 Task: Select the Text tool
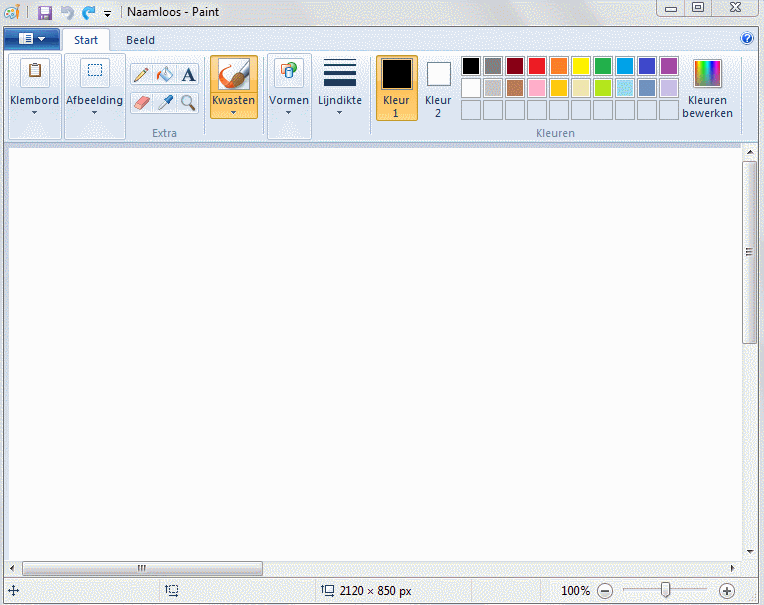[x=188, y=74]
